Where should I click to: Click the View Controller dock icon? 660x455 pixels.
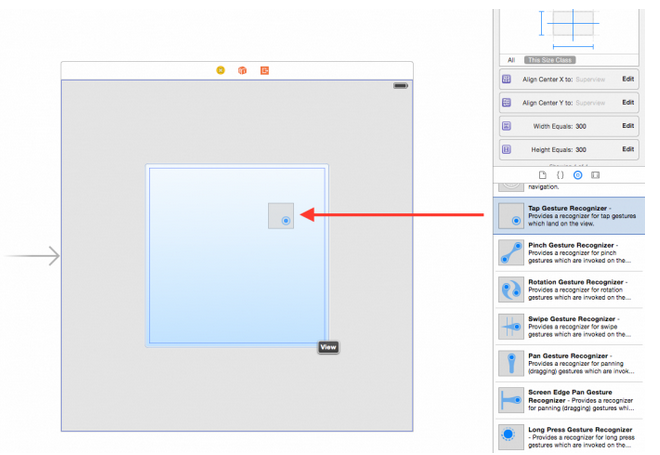click(x=221, y=70)
